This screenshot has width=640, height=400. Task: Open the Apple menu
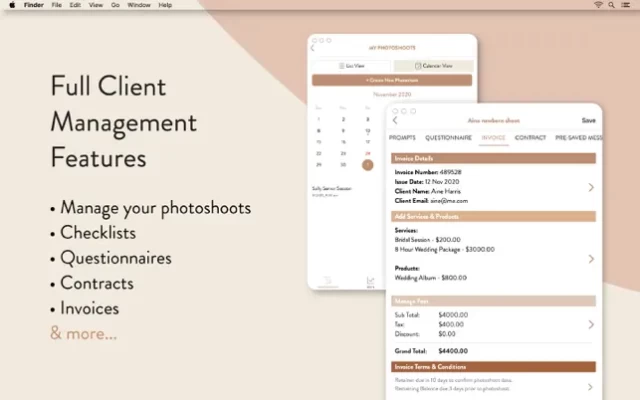[9, 5]
